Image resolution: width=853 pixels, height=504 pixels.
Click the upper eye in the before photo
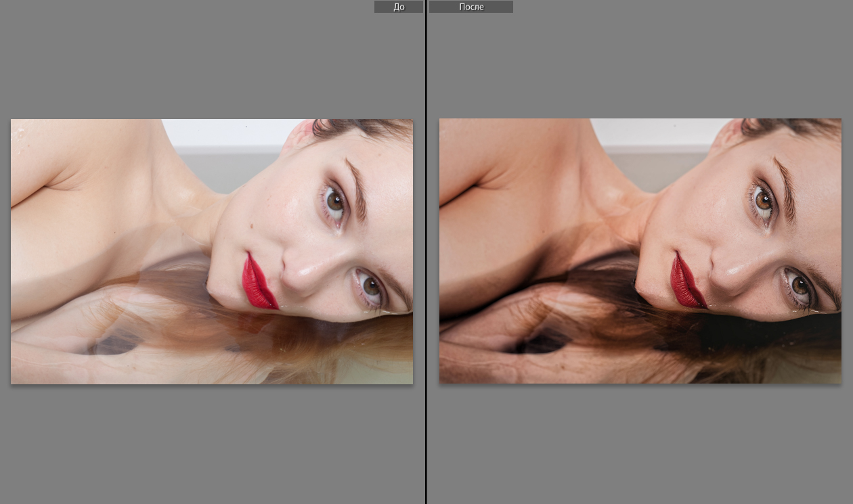pyautogui.click(x=334, y=201)
